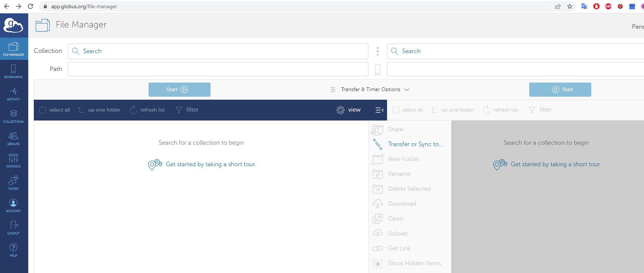Check the right pane select all checkbox
Image resolution: width=644 pixels, height=273 pixels.
[396, 110]
